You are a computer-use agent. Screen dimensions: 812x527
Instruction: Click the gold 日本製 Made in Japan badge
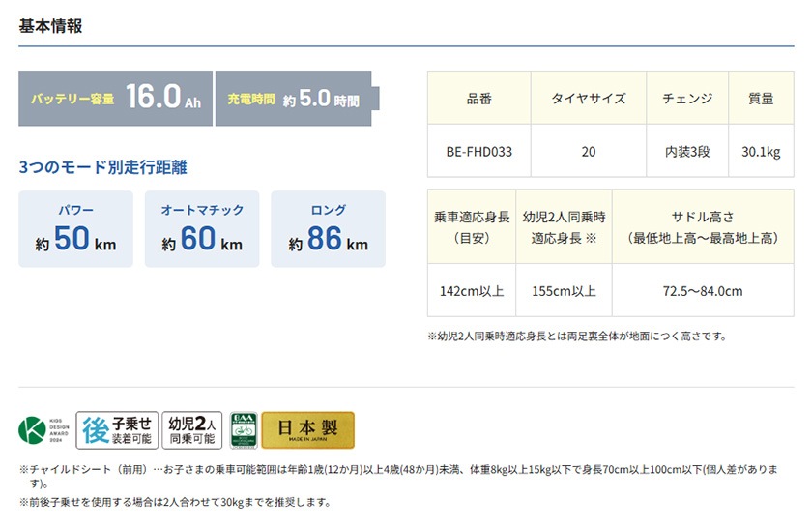307,430
